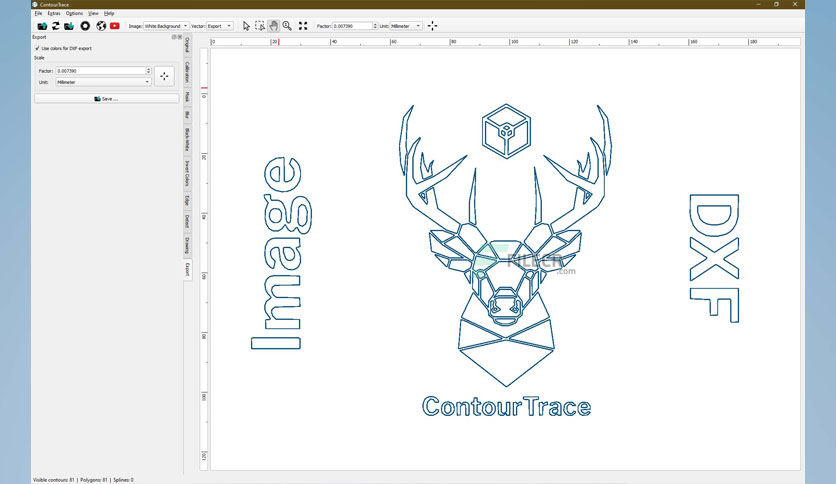Image resolution: width=836 pixels, height=484 pixels.
Task: Click the fit-to-view icon
Action: click(303, 26)
